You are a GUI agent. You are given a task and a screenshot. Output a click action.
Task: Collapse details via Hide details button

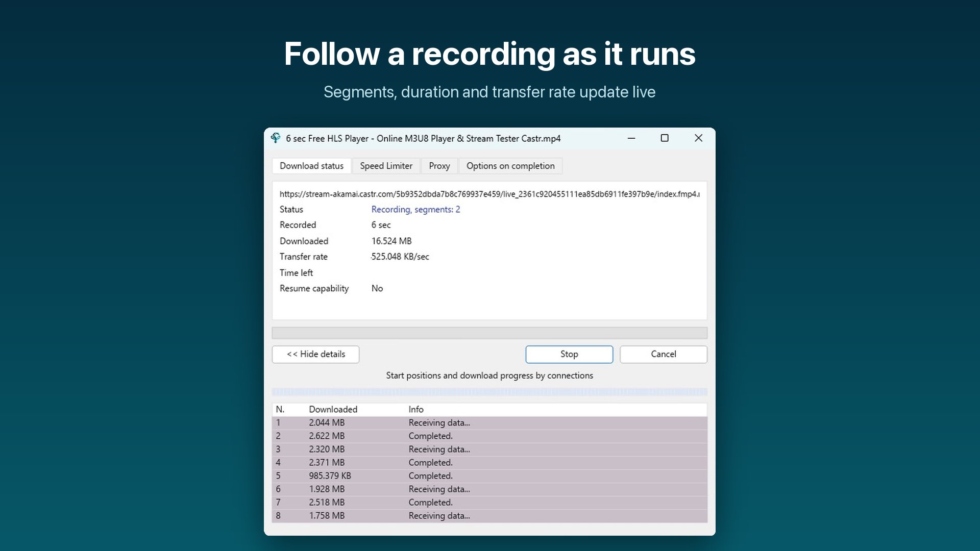click(x=315, y=354)
